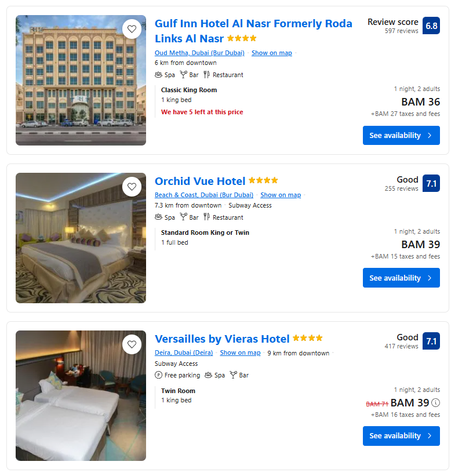
Task: Add Versailles by Vieras to favorites via heart
Action: tap(132, 344)
